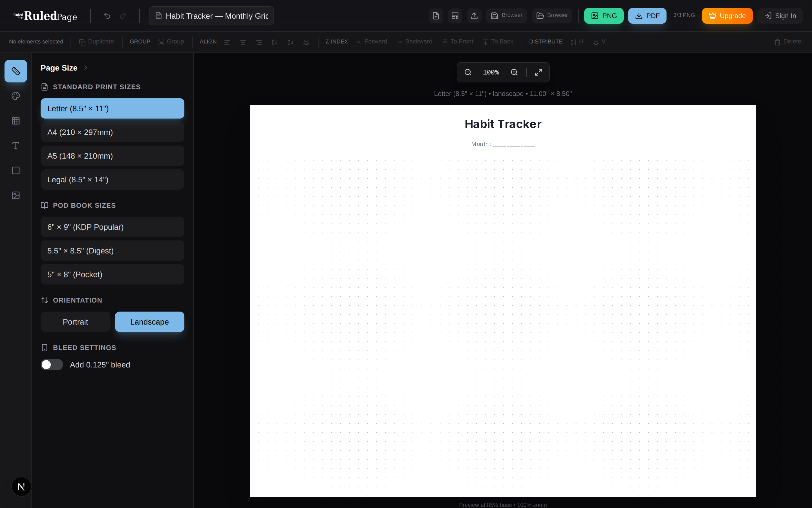Screen dimensions: 812x508
Task: Select Portrait orientation
Action: (x=76, y=322)
